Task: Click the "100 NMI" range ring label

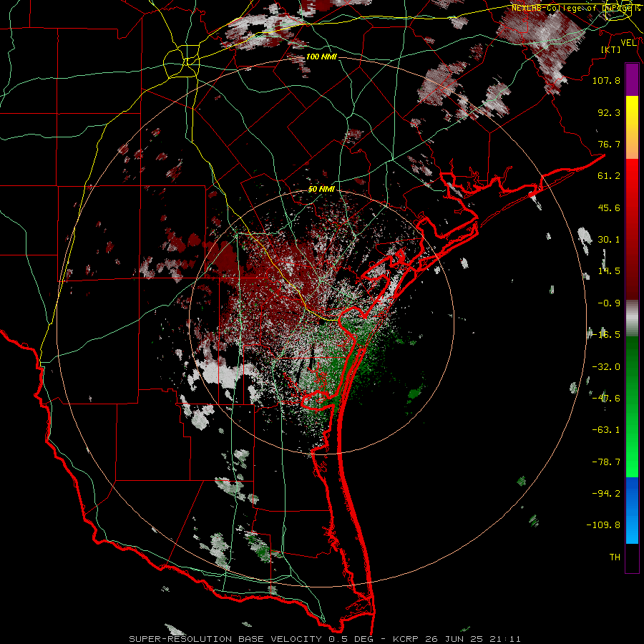Action: click(x=321, y=57)
